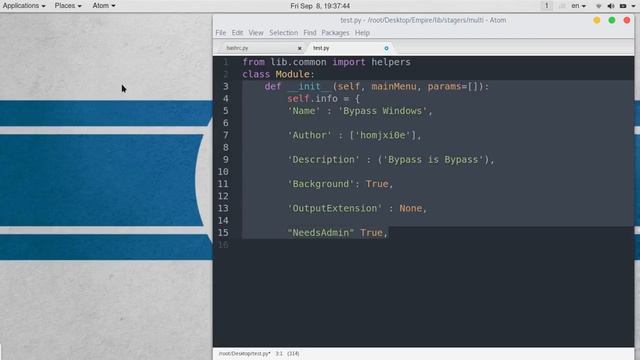640x360 pixels.
Task: Click the 'OutputExtension' key
Action: point(335,208)
